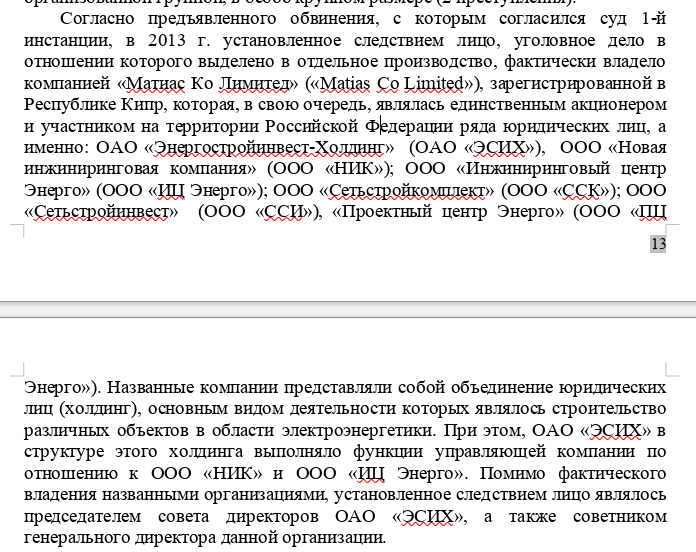The image size is (696, 552).
Task: Click the word «управляющей»
Action: click(x=490, y=452)
